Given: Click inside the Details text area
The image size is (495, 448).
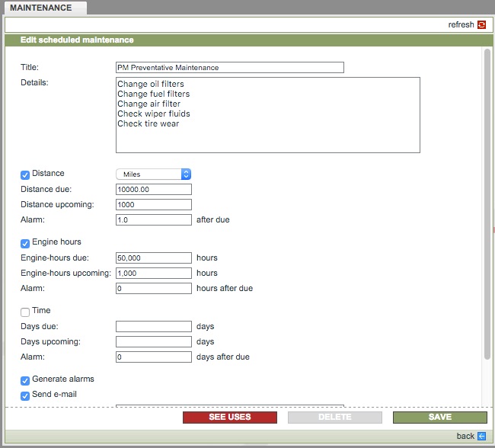Looking at the screenshot, I should [x=268, y=115].
